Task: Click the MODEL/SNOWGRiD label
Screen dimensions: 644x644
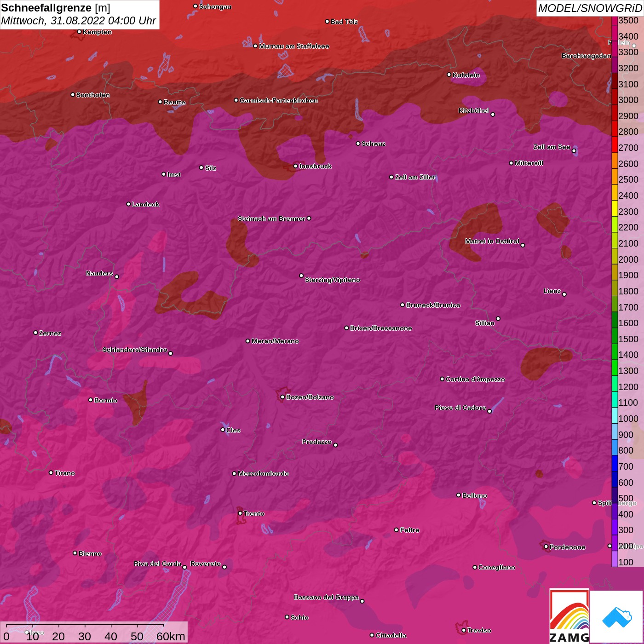Action: [589, 8]
